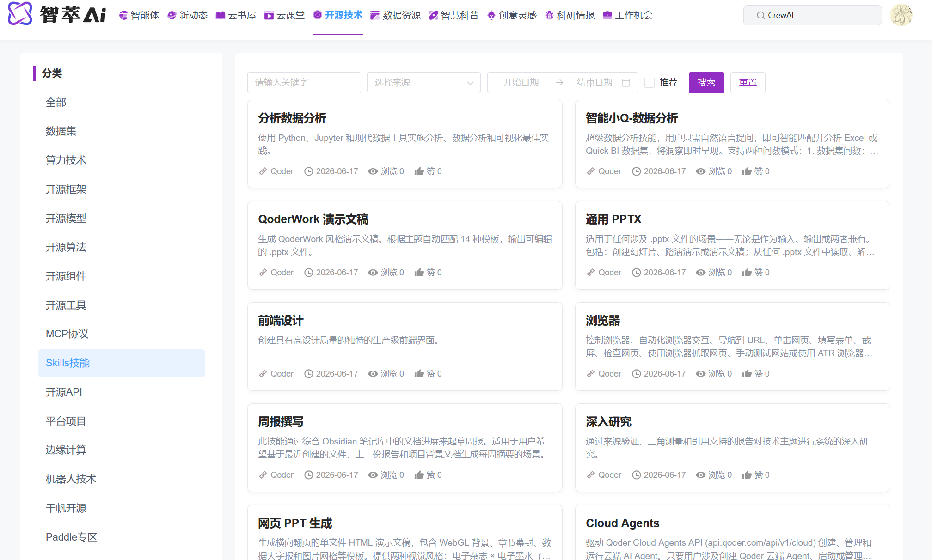This screenshot has height=560, width=932.
Task: Open the 前端设计 card title
Action: (x=281, y=321)
